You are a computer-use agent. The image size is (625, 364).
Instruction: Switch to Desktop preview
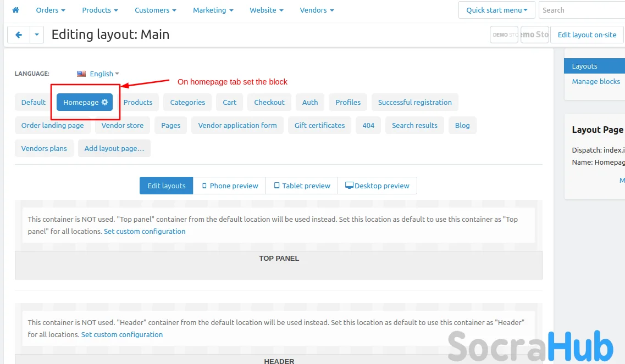pos(377,186)
